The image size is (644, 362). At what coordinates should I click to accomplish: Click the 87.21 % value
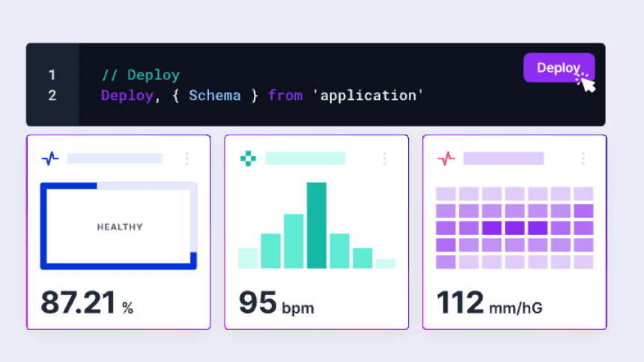point(87,303)
